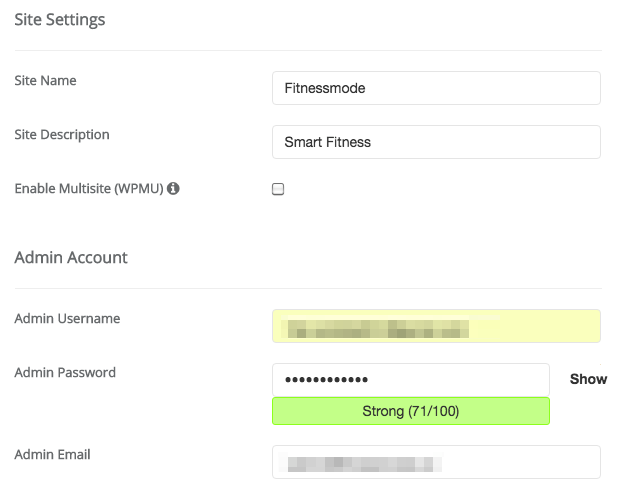The width and height of the screenshot is (622, 494).
Task: Focus the Admin Email input field
Action: (x=436, y=462)
